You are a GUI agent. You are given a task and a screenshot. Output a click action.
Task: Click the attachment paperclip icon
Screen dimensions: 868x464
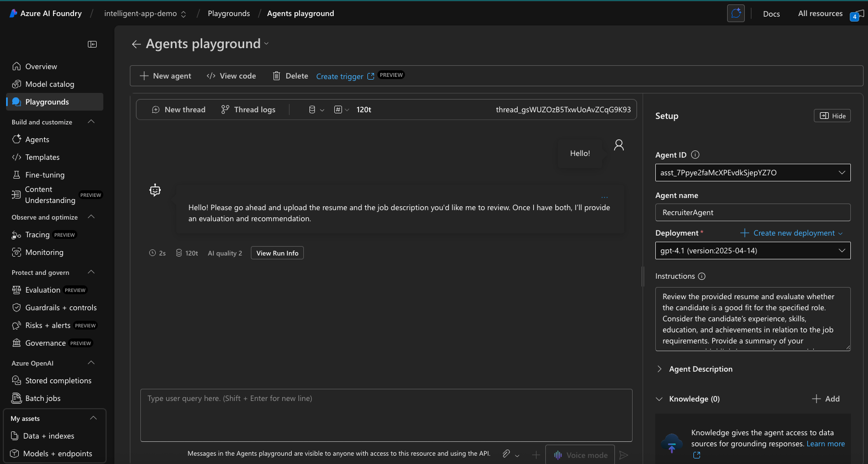pos(506,454)
